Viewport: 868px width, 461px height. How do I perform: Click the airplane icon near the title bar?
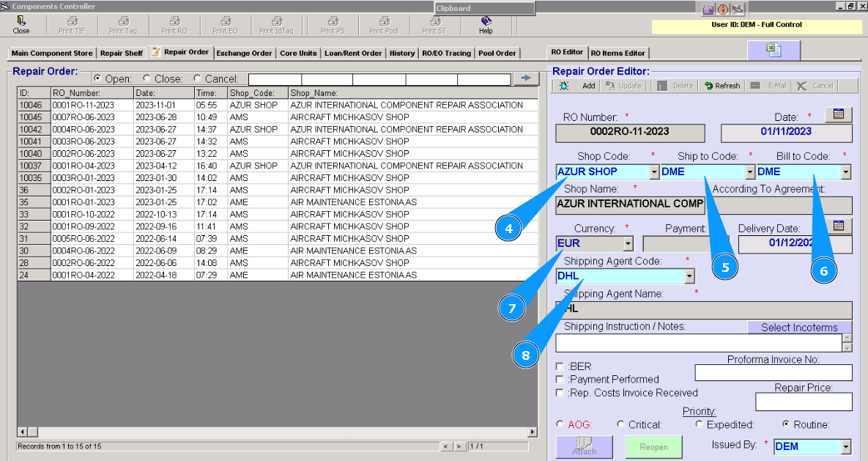pos(738,10)
